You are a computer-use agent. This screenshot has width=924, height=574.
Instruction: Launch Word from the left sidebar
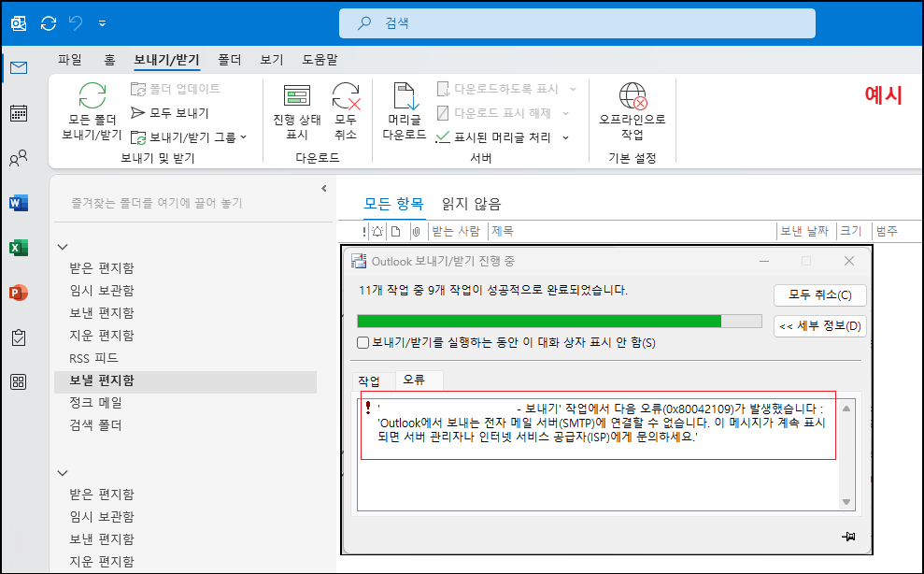point(19,203)
